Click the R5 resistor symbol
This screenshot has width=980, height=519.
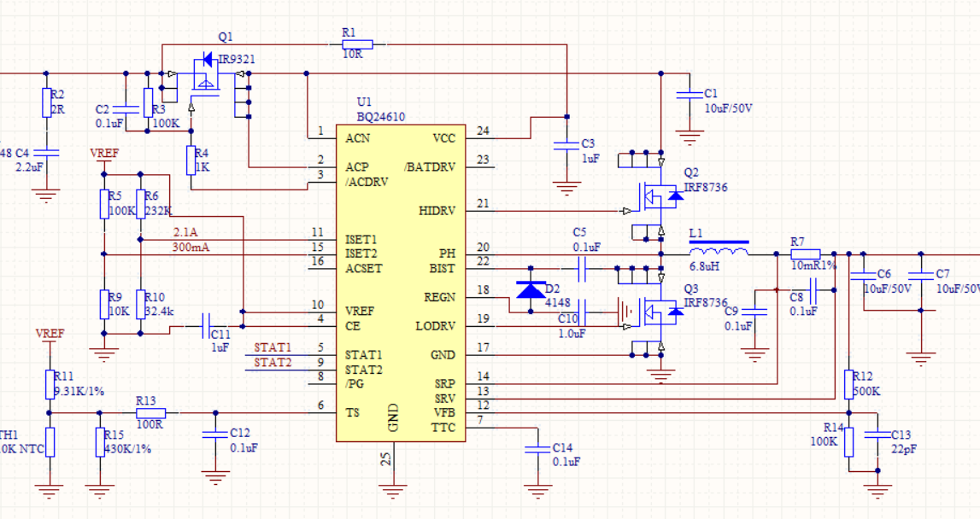(x=104, y=204)
